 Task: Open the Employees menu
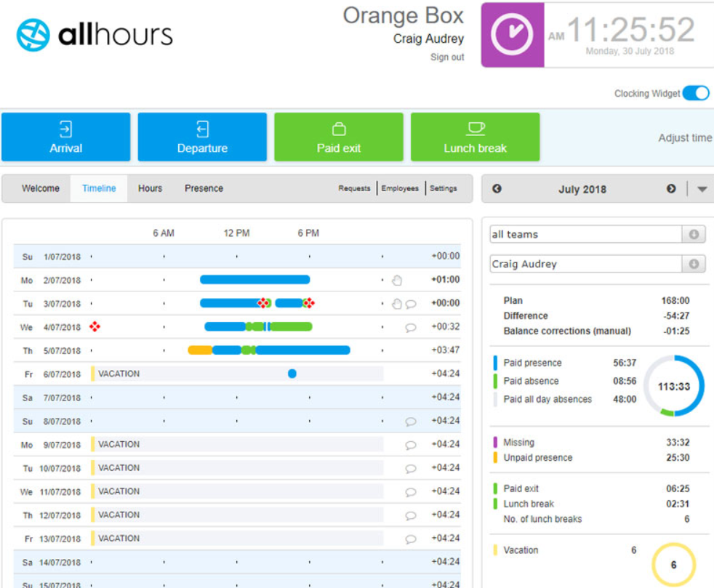point(400,188)
